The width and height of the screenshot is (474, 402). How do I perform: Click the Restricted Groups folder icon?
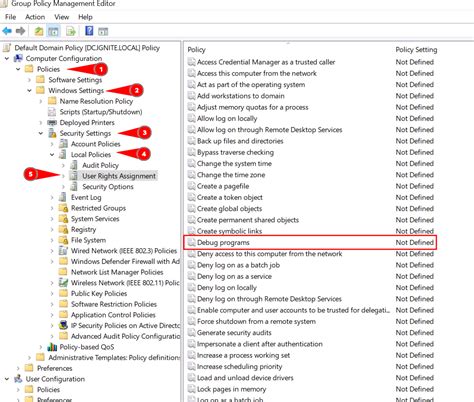[63, 208]
